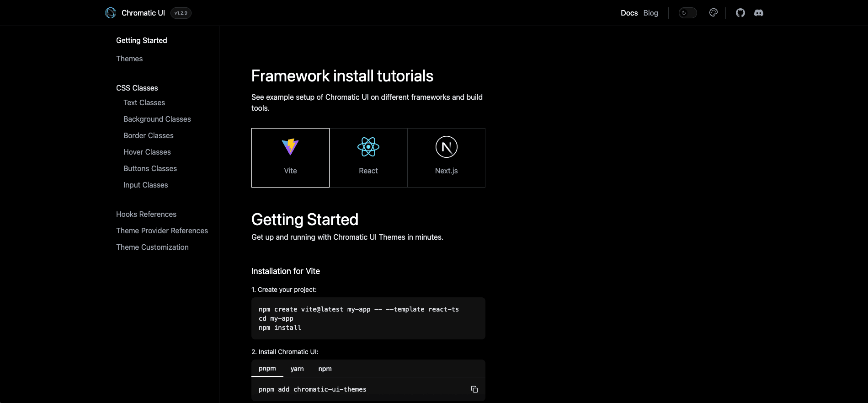Go to Hover Classes page
Image resolution: width=868 pixels, height=403 pixels.
pos(147,152)
